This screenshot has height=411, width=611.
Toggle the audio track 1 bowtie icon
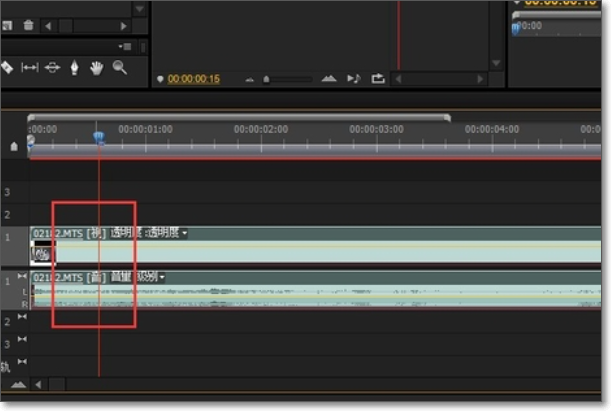(22, 276)
